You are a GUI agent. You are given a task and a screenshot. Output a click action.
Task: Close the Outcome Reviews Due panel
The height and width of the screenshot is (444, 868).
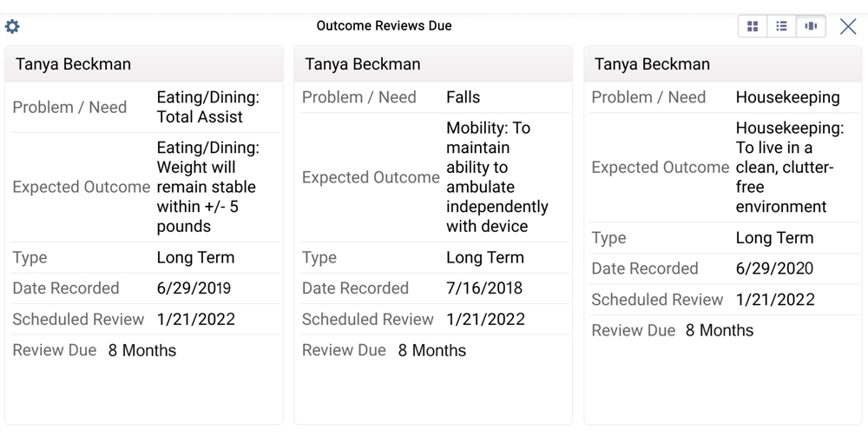tap(848, 26)
